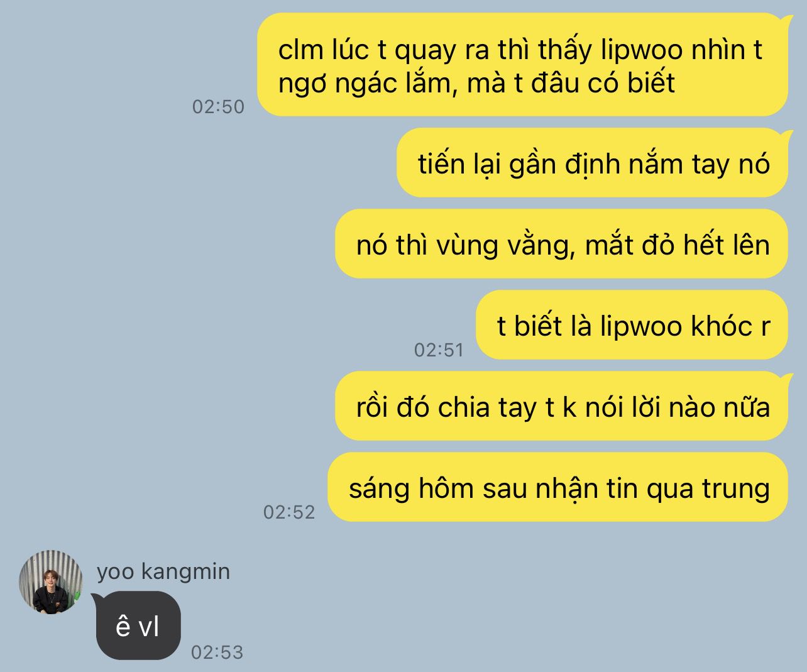The image size is (807, 672).
Task: Click the 02:52 timestamp
Action: coord(289,512)
